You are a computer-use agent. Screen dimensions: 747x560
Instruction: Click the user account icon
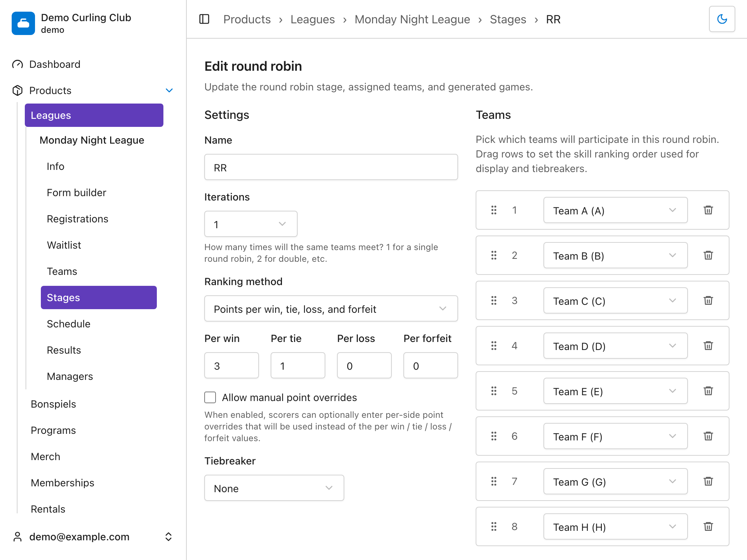(18, 537)
